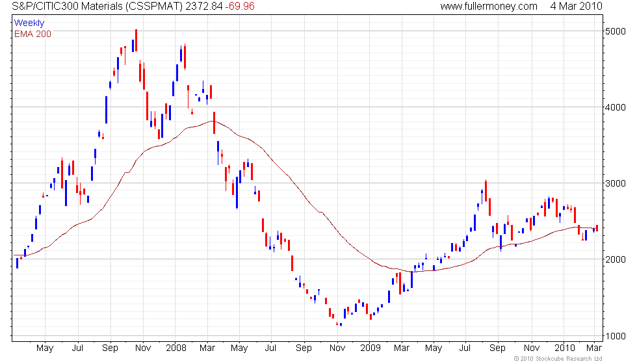Viewport: 637px width, 364px height.
Task: Click the '2009' year label on the time axis
Action: pyautogui.click(x=370, y=348)
